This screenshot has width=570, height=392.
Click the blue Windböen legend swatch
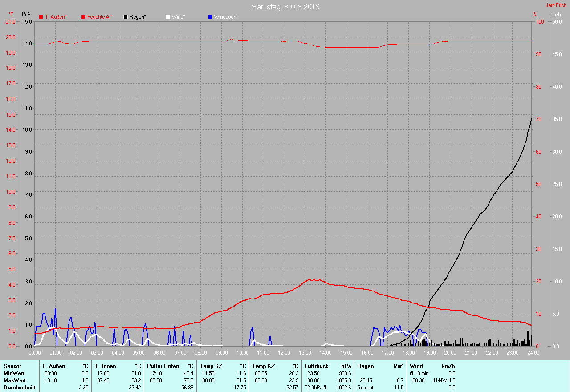click(210, 17)
